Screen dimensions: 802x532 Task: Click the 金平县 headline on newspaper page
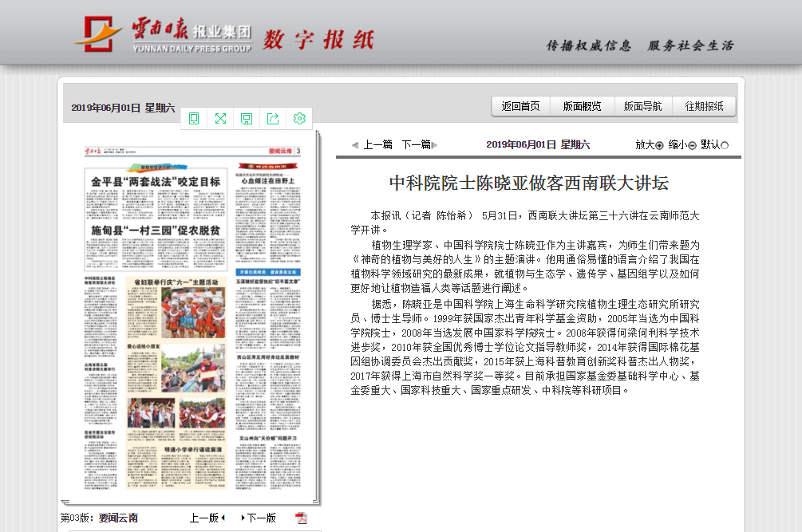155,182
